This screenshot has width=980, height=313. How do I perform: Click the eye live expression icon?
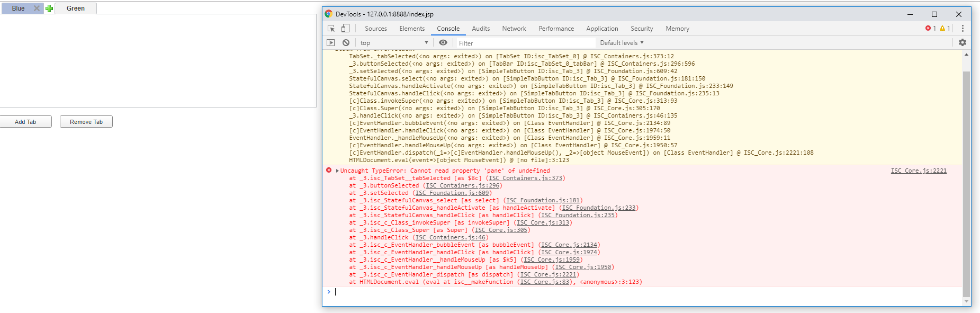443,43
